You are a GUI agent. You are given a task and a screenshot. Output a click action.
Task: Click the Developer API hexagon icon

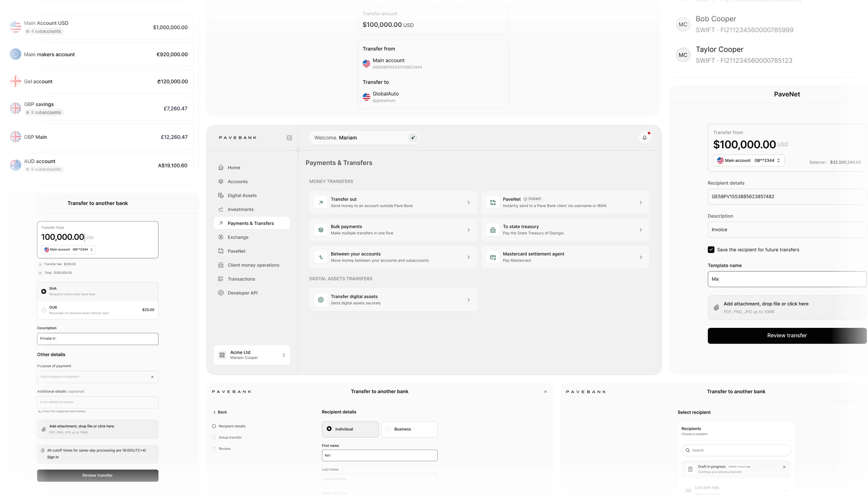[x=221, y=293]
